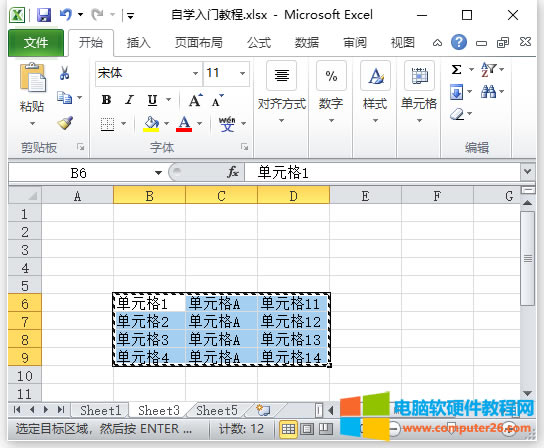Toggle Italic formatting
This screenshot has width=544, height=448.
click(129, 100)
